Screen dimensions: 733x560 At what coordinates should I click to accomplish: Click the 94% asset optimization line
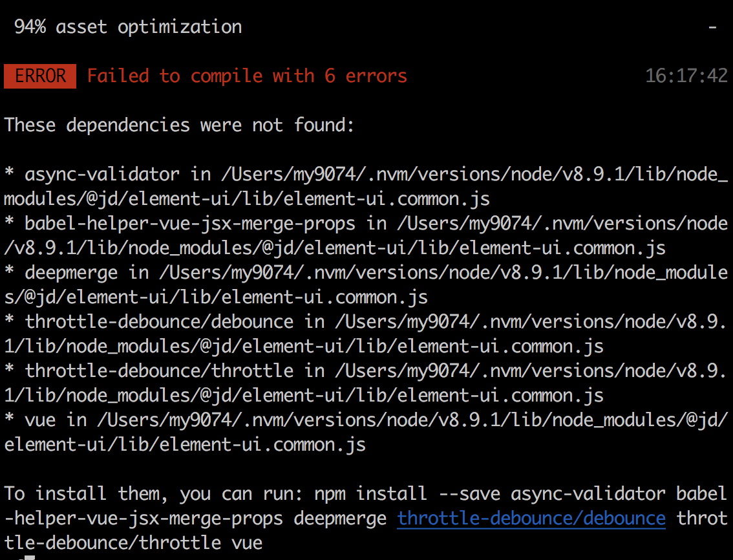(x=128, y=27)
